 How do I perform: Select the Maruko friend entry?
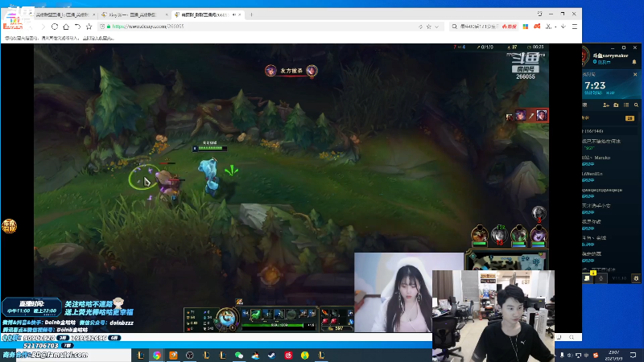610,160
